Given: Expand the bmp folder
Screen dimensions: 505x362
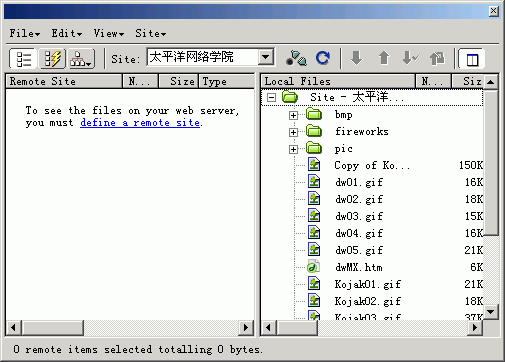Looking at the screenshot, I should (293, 115).
